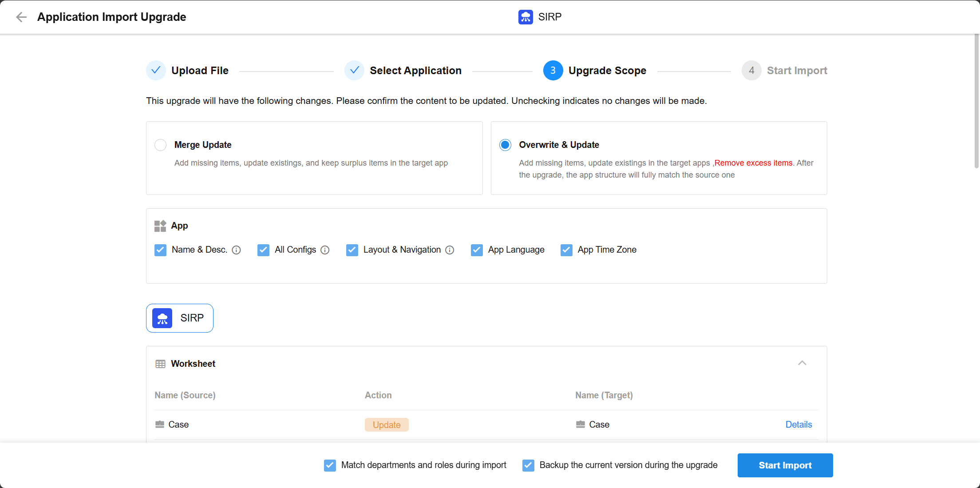This screenshot has height=488, width=980.
Task: Click info icon beside Layout & Navigation
Action: click(450, 250)
